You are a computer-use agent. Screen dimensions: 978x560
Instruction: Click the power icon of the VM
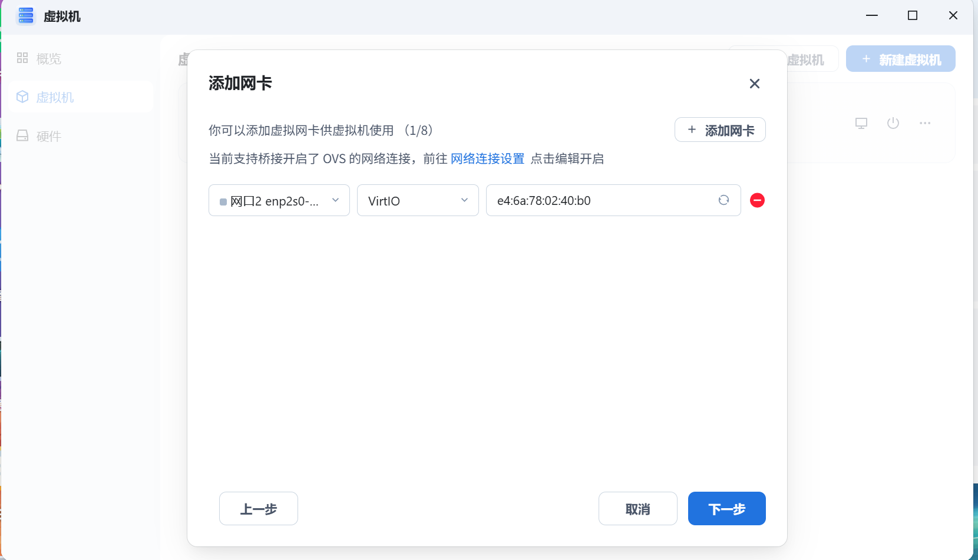point(893,123)
